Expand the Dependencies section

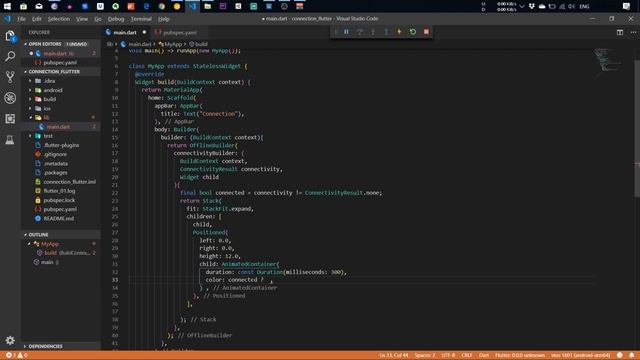(x=25, y=346)
